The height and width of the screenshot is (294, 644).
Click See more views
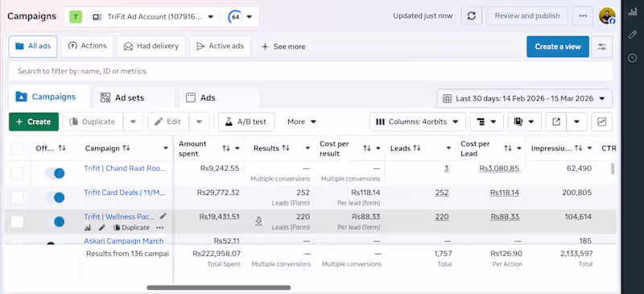(x=284, y=47)
